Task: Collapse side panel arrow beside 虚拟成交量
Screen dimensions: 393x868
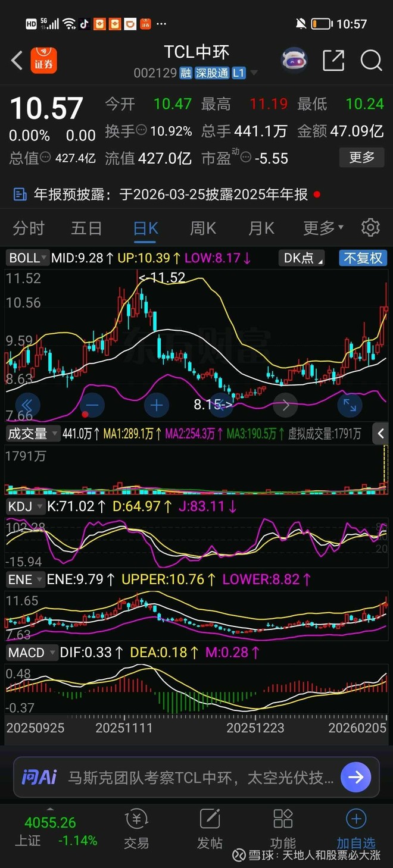Action: click(x=380, y=434)
